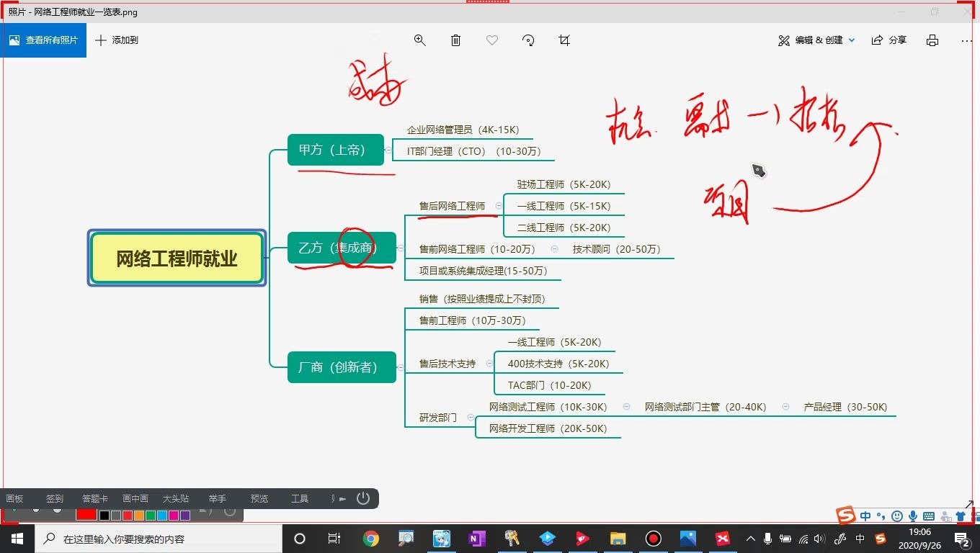The width and height of the screenshot is (980, 553).
Task: Click the 网络工程师就业 central node
Action: tap(177, 258)
